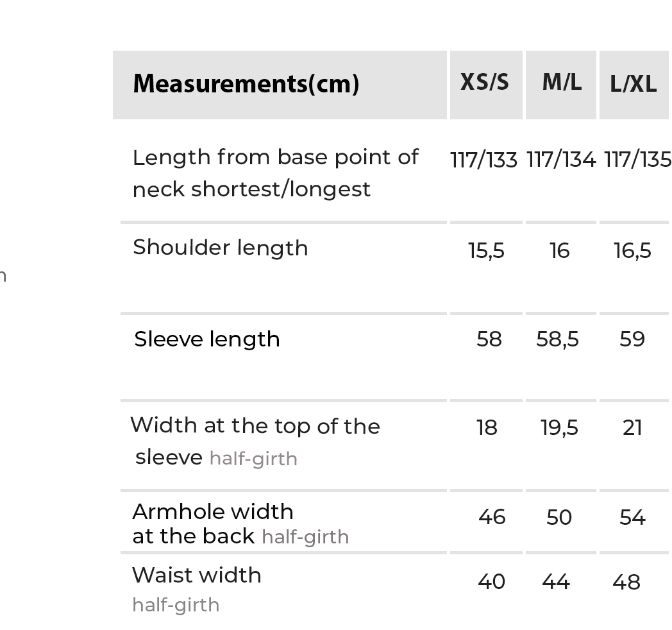
Task: Click the 117/133 length value for XS/S
Action: click(483, 160)
